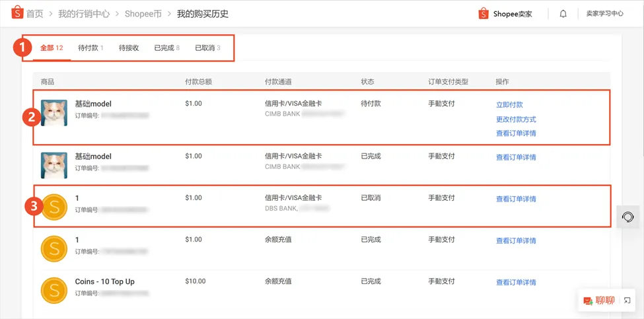Switch to the 已完成 tab

tap(166, 48)
